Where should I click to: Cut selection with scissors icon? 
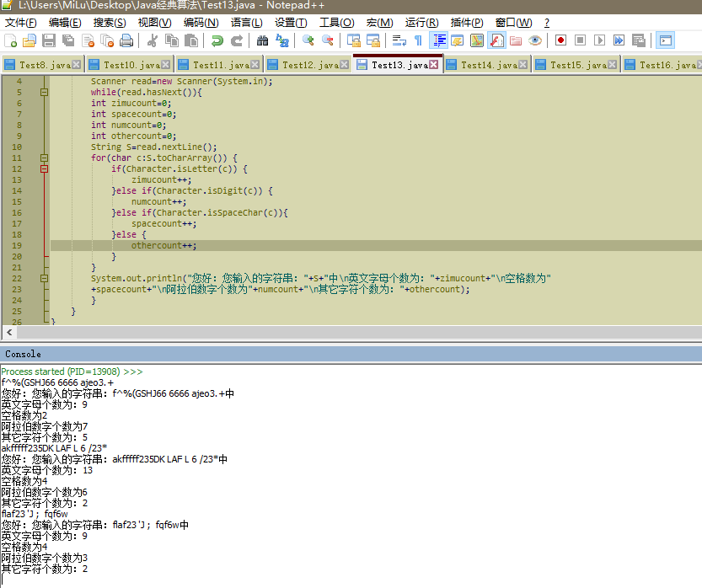click(x=153, y=40)
